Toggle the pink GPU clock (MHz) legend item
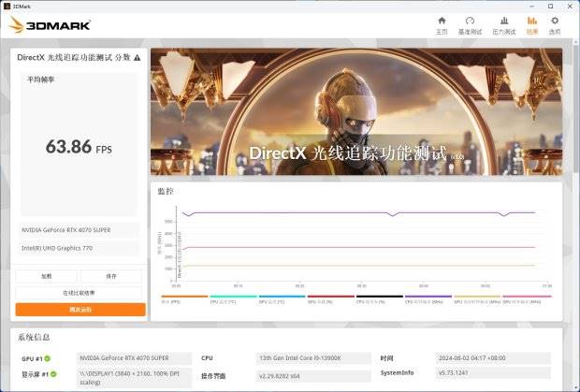Image resolution: width=580 pixels, height=392 pixels. coord(527,299)
